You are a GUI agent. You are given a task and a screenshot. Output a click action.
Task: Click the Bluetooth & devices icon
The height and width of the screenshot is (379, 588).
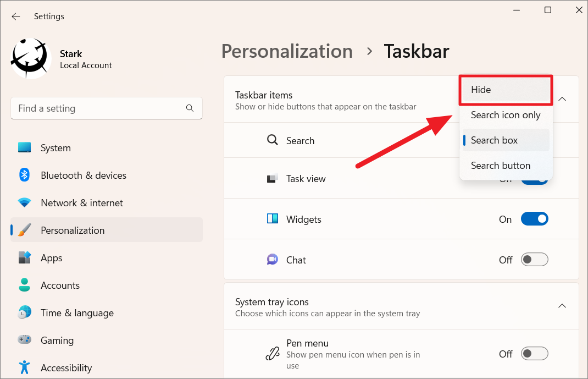point(24,175)
